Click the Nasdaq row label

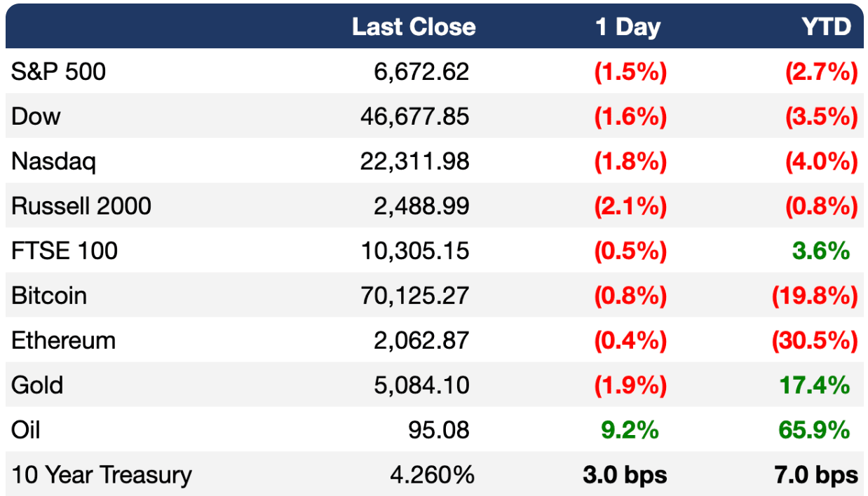coord(53,160)
